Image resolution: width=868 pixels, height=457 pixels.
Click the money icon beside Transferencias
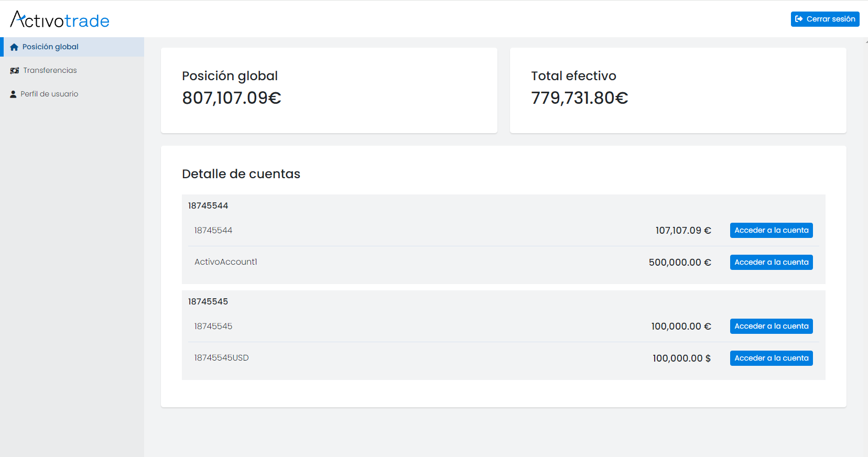tap(15, 70)
